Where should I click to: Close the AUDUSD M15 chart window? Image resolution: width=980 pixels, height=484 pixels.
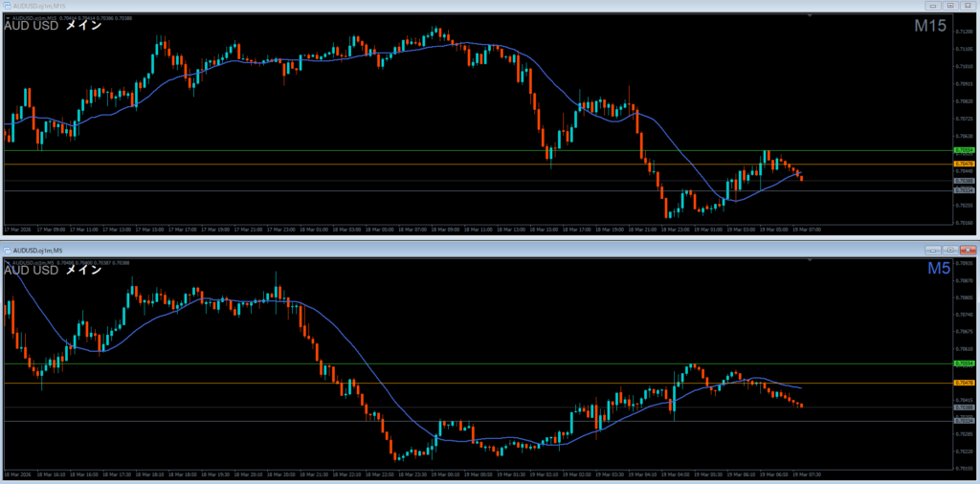click(968, 6)
